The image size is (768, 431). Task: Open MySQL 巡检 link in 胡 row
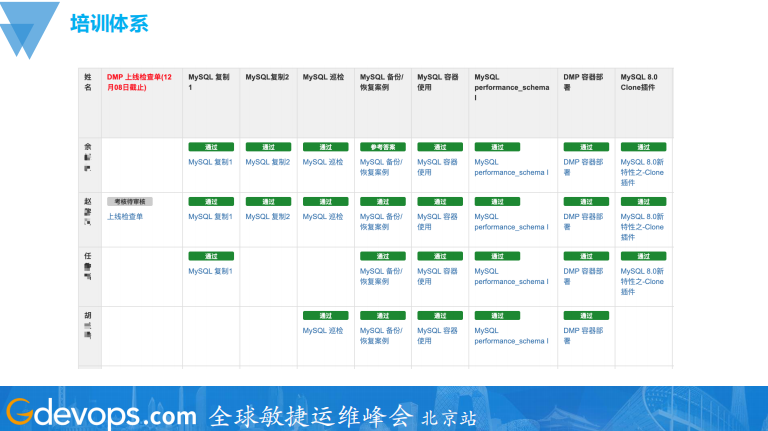pyautogui.click(x=323, y=331)
